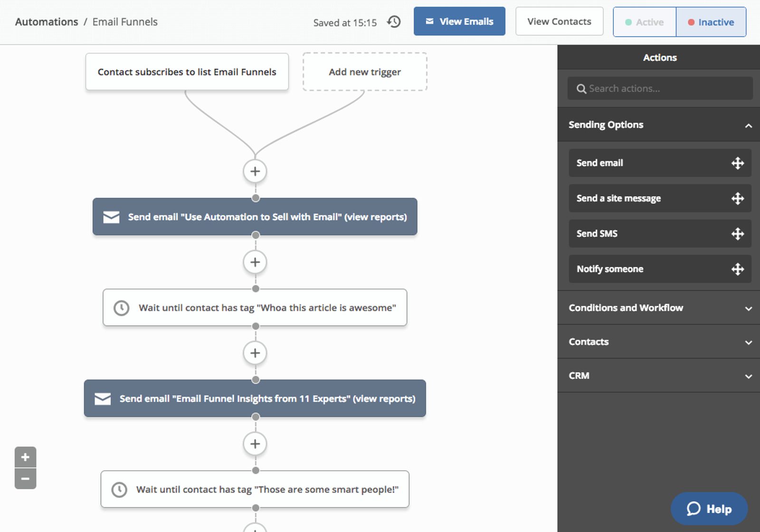
Task: Set the automation to Active
Action: 644,22
